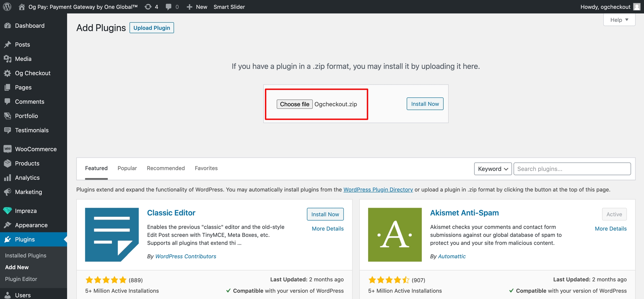Open the New content menu
644x299 pixels.
197,7
